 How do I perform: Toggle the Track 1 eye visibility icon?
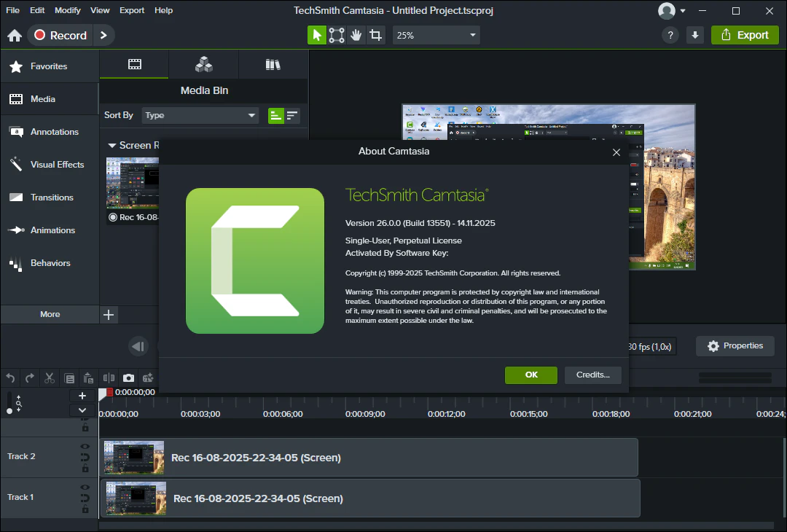[x=85, y=487]
